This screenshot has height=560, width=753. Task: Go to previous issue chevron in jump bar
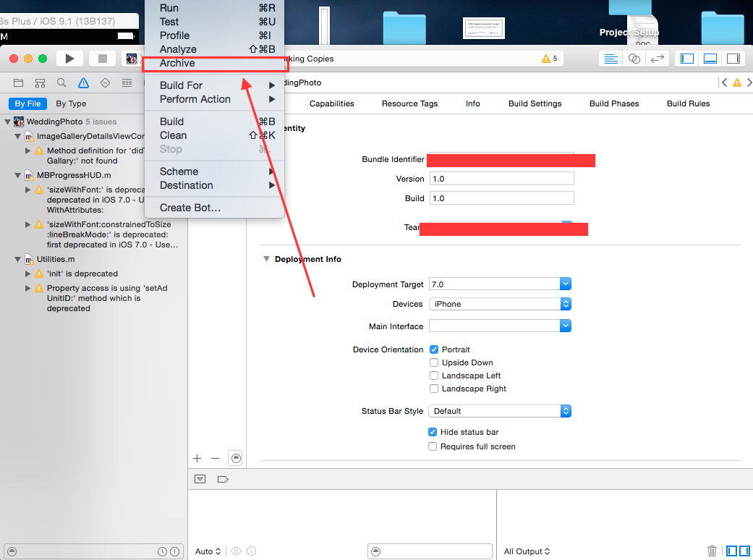point(724,82)
